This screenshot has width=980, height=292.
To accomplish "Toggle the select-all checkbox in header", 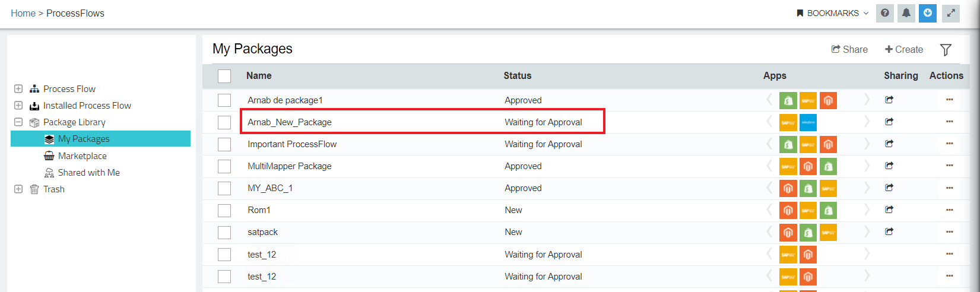I will click(x=224, y=76).
